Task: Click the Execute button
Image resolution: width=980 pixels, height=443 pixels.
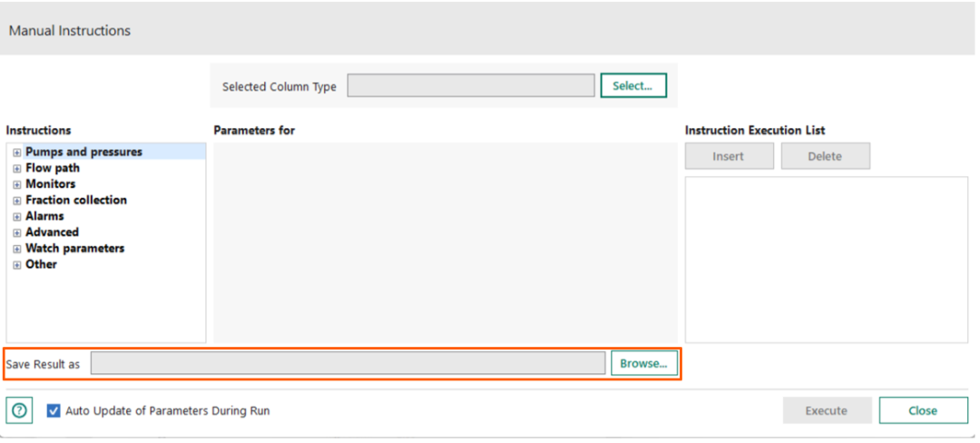Action: pyautogui.click(x=827, y=410)
